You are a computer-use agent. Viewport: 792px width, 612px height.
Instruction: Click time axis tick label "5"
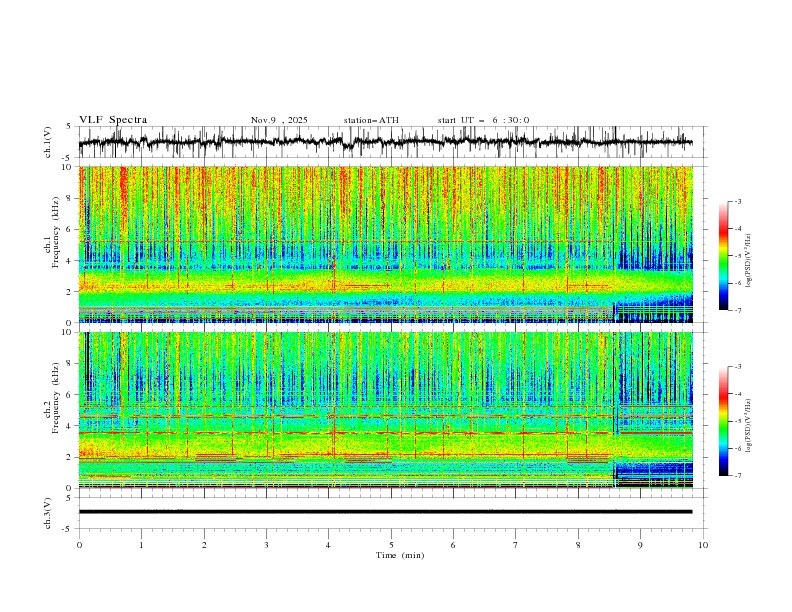(x=391, y=545)
